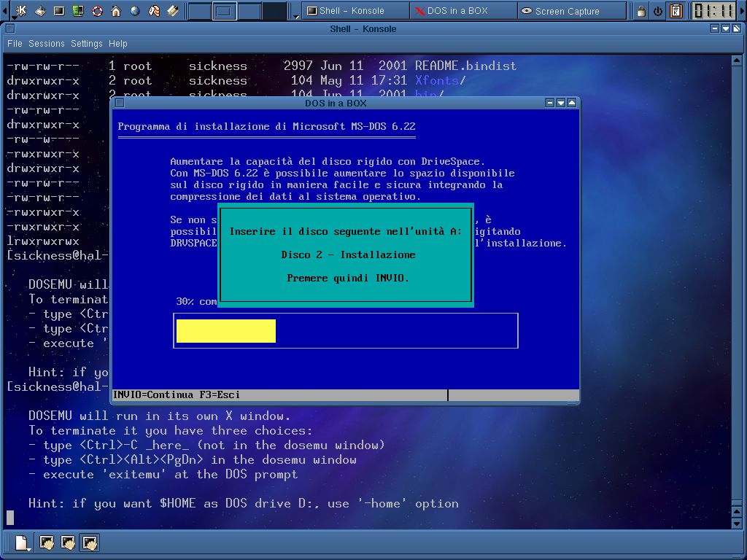747x560 pixels.
Task: Click the panel icon right of the globe
Action: click(155, 10)
